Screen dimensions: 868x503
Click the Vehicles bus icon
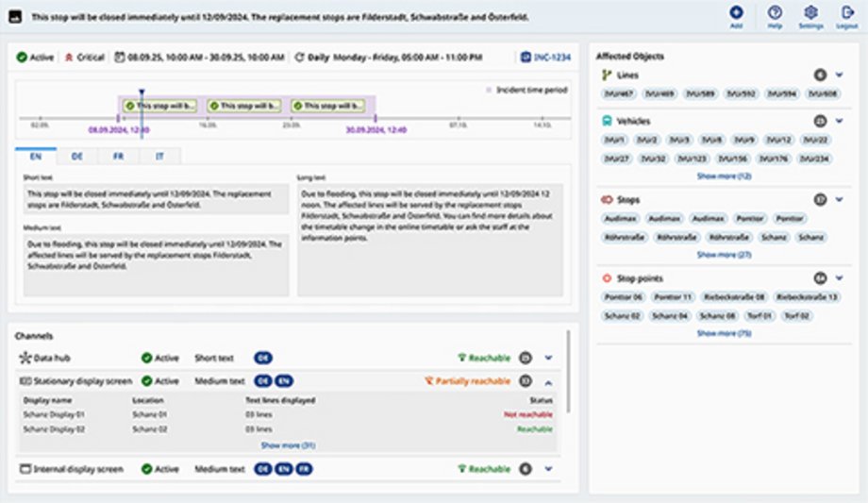click(606, 121)
